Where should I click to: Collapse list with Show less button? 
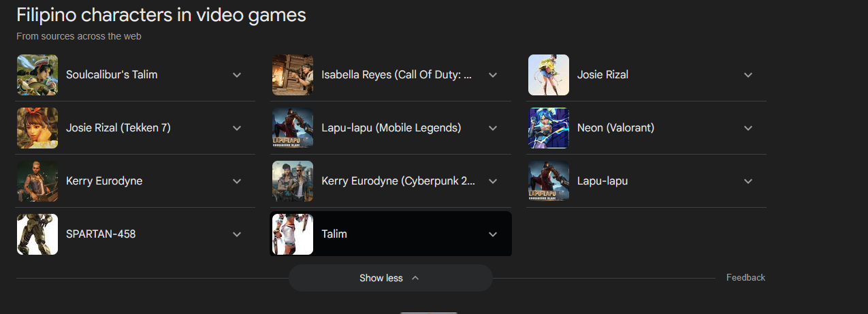pyautogui.click(x=391, y=278)
